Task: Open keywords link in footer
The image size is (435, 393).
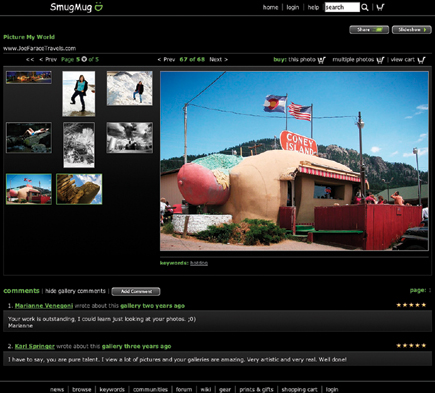Action: click(x=112, y=389)
